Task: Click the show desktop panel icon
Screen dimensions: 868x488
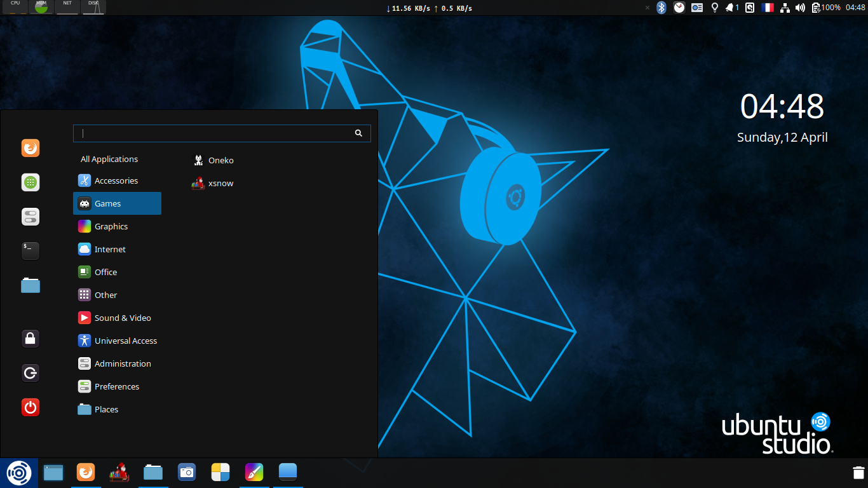Action: click(x=53, y=473)
